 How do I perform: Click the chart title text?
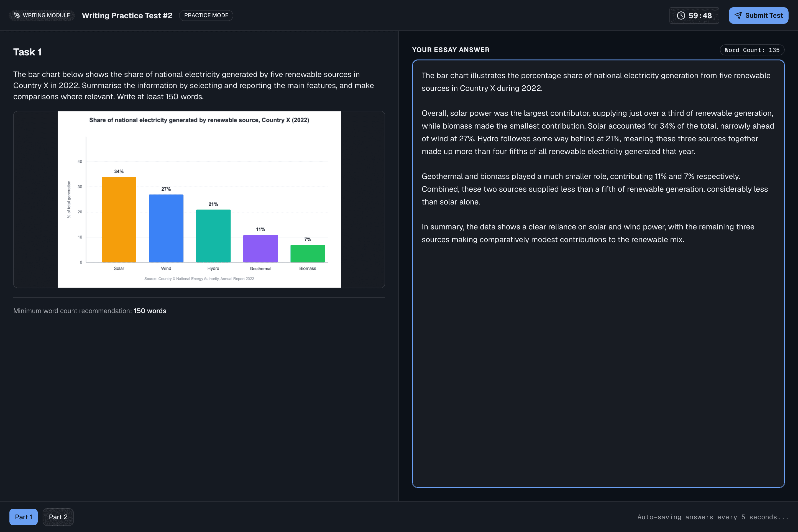click(x=199, y=120)
